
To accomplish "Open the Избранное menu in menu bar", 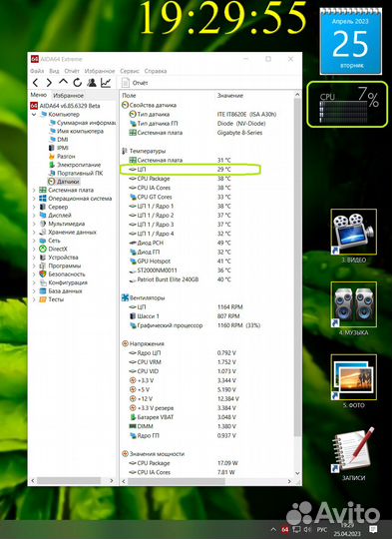I will (100, 71).
